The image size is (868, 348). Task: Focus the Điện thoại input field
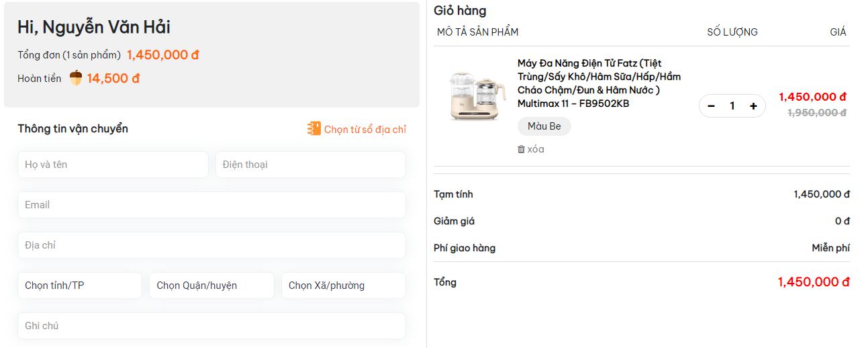point(310,165)
